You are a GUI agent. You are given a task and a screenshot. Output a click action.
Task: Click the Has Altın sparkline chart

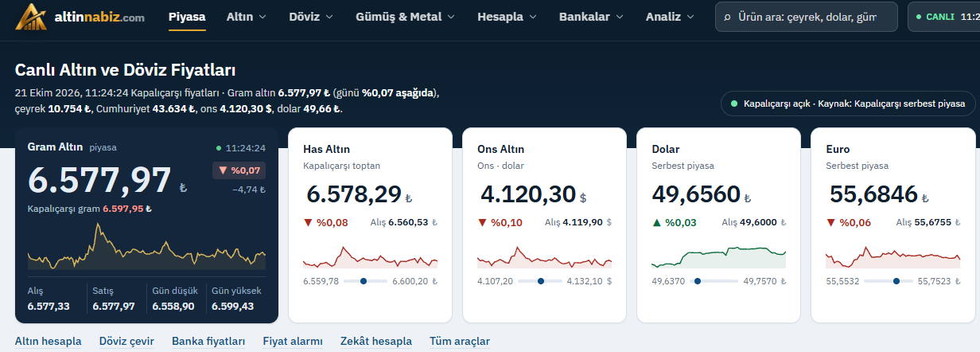tap(370, 257)
